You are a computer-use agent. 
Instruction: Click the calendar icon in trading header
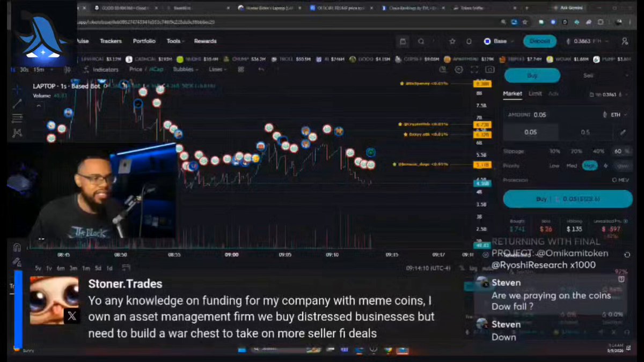click(403, 41)
